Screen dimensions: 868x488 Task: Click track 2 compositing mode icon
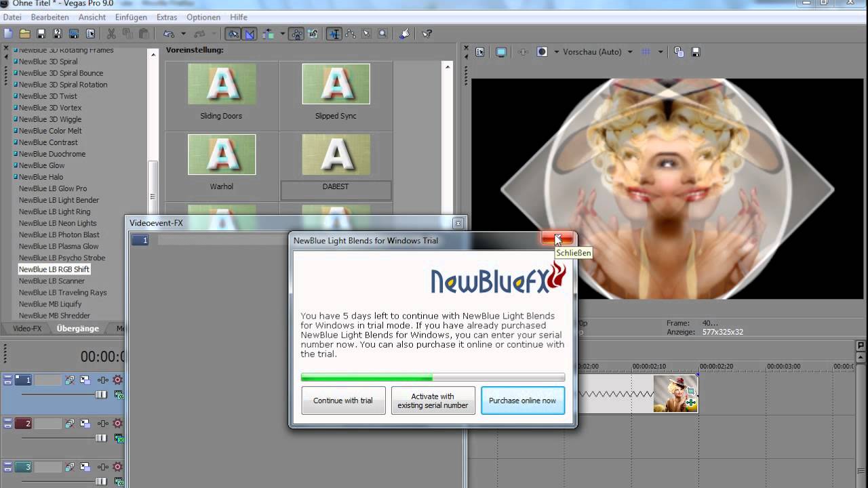click(x=119, y=439)
